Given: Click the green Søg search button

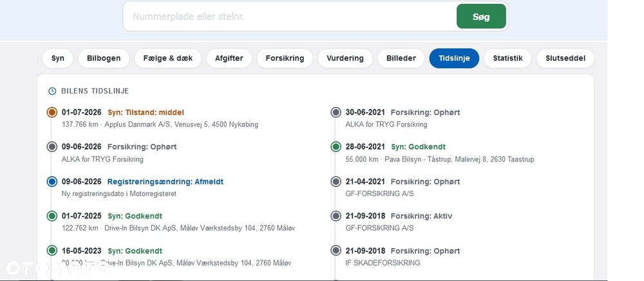Looking at the screenshot, I should [x=481, y=16].
